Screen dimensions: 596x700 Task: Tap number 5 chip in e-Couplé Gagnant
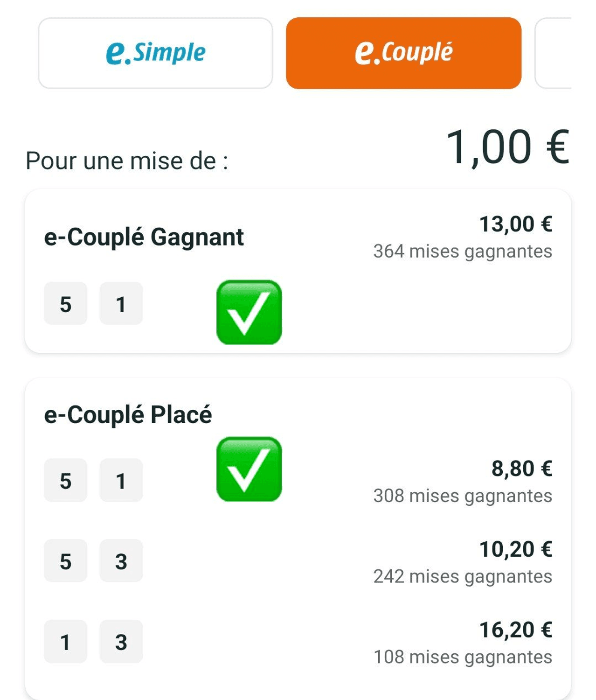[x=65, y=303]
